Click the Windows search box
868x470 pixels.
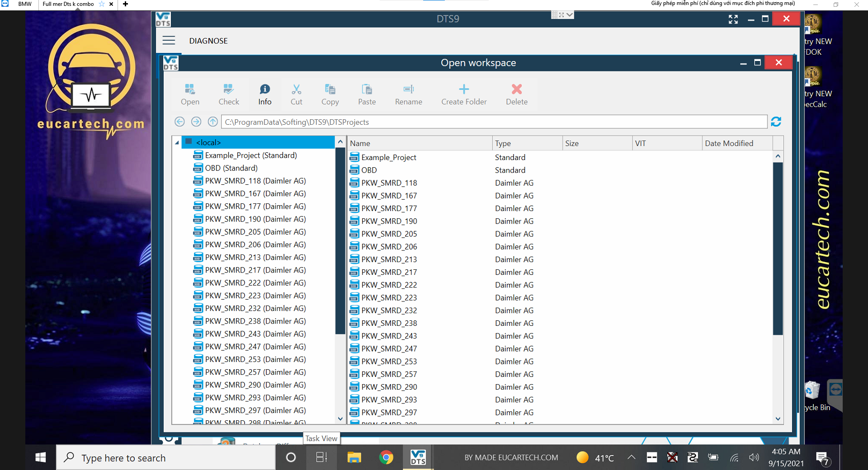[x=166, y=457]
